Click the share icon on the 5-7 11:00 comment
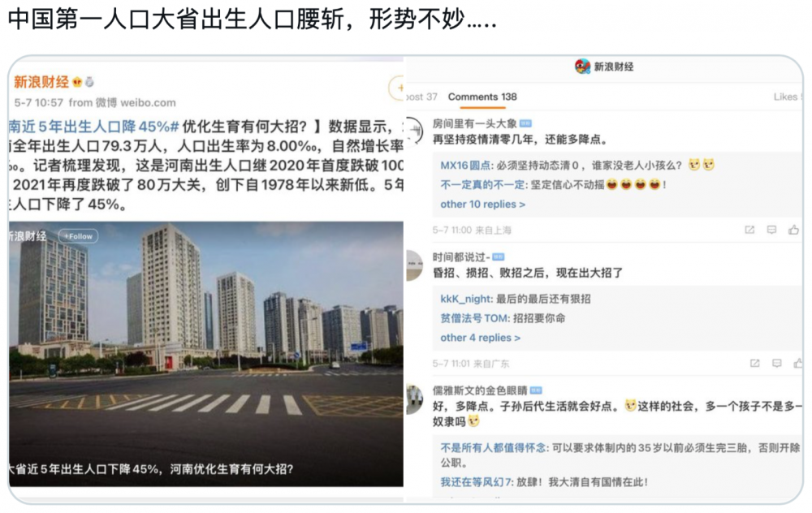812x513 pixels. click(749, 230)
